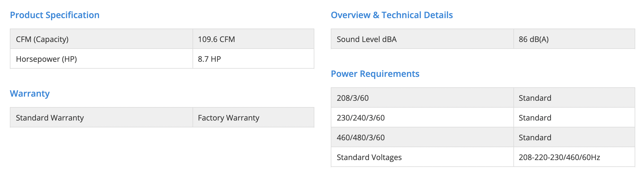
Task: Click the 208-220-230/460/60Hz value
Action: 559,157
